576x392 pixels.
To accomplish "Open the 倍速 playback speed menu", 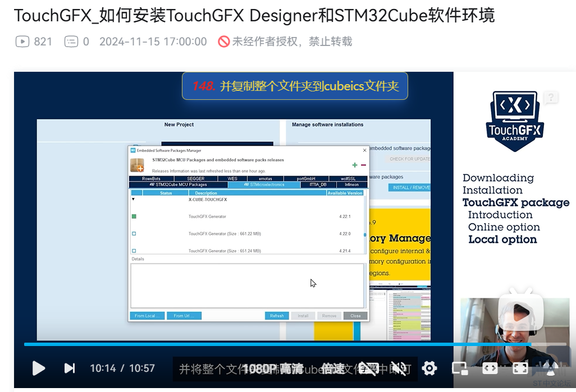I will tap(333, 368).
